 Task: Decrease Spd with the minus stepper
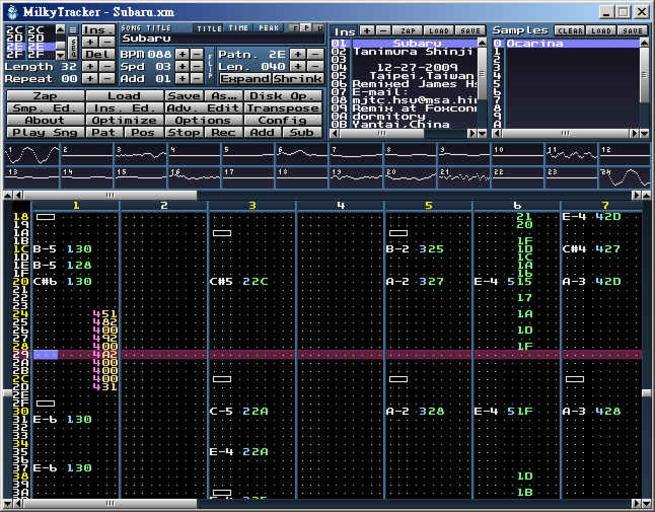tap(196, 65)
